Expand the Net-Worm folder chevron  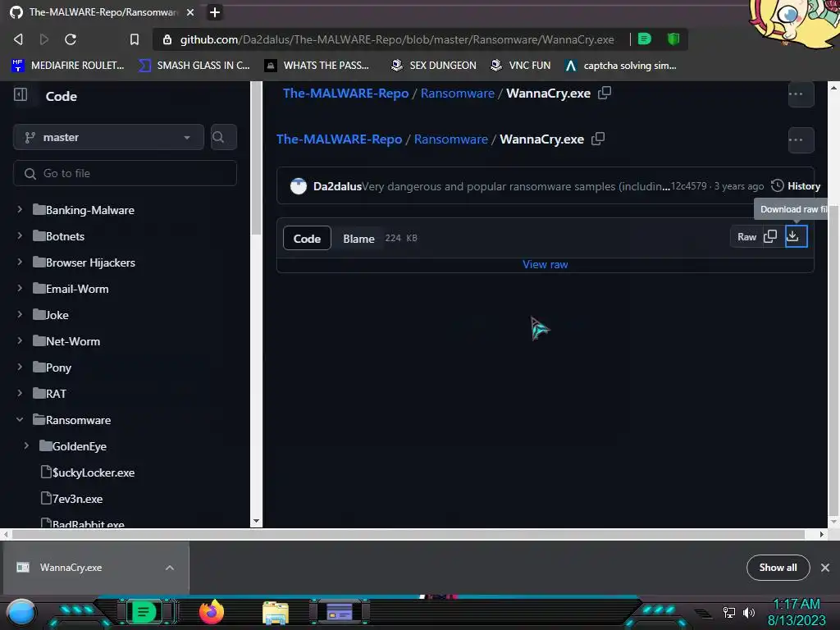point(20,340)
